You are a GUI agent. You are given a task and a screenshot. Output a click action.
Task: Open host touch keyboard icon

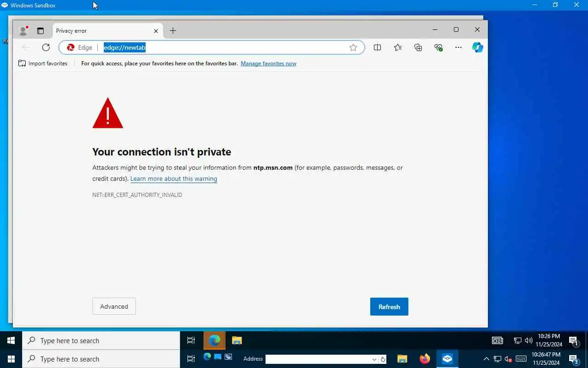click(521, 359)
